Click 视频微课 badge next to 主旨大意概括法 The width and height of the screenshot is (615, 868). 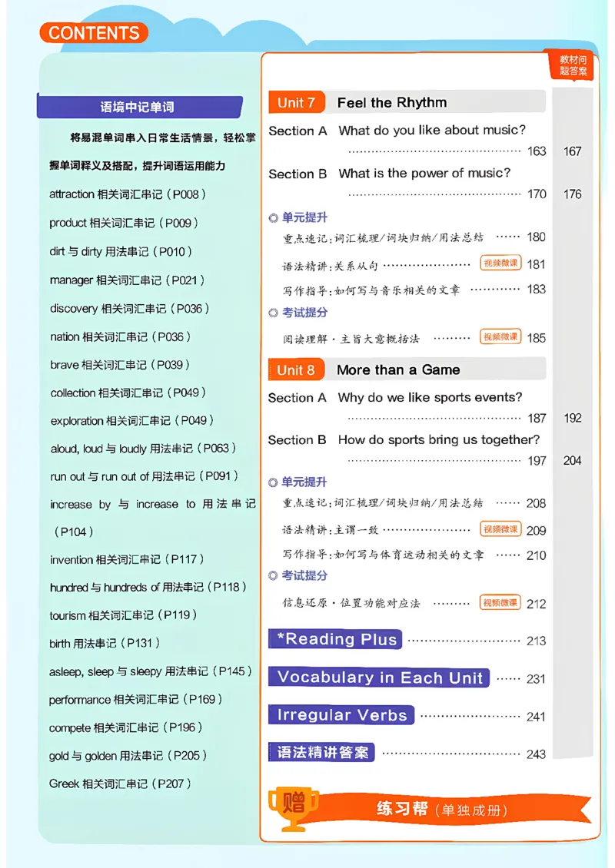coord(501,336)
